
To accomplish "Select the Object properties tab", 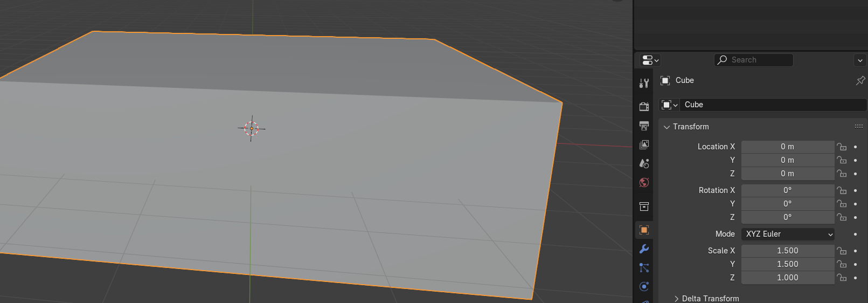I will tap(644, 230).
